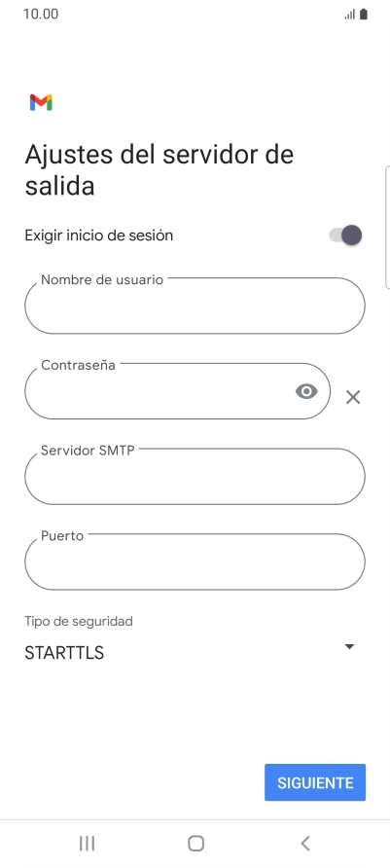Click the SIGUIENTE button
The image size is (390, 868).
coord(315,782)
